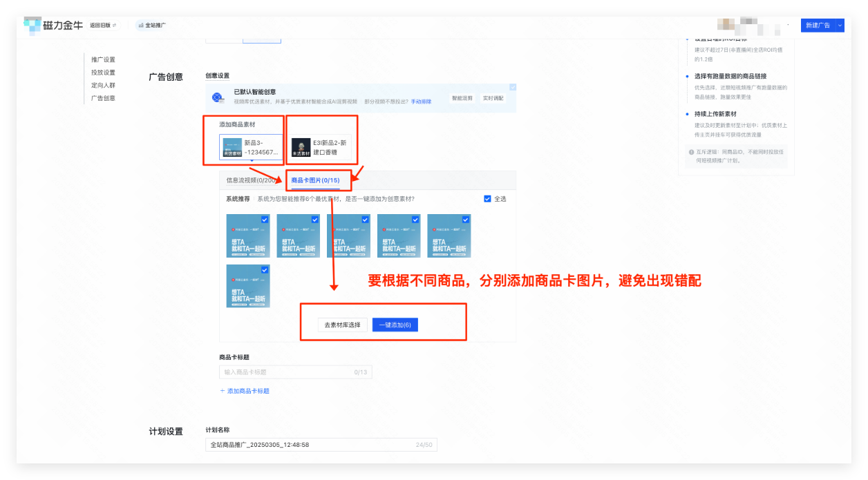The width and height of the screenshot is (868, 480).
Task: Focus the 输入商品卡标题 input field
Action: 295,372
